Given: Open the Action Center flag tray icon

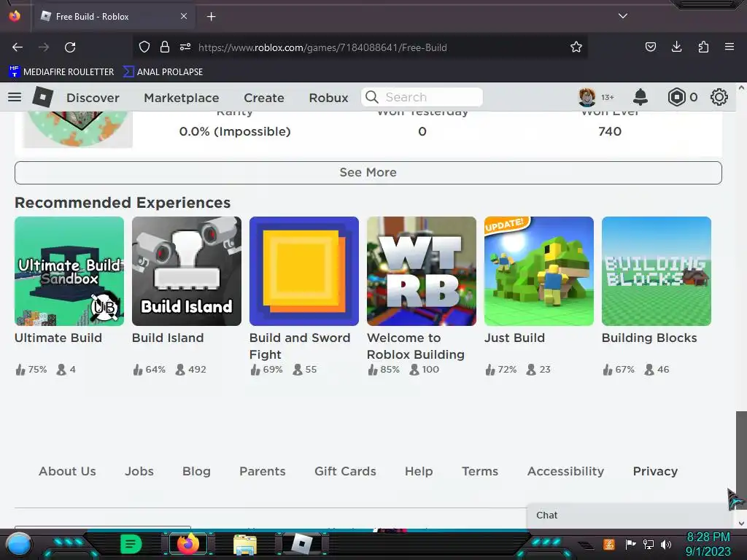Looking at the screenshot, I should tap(631, 544).
